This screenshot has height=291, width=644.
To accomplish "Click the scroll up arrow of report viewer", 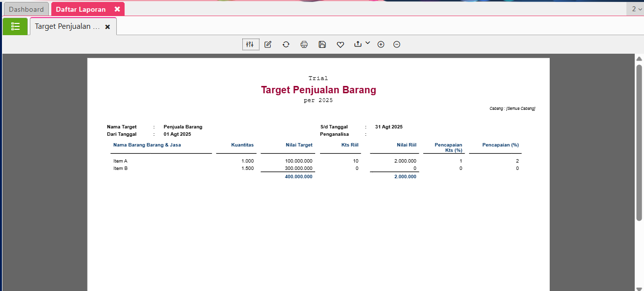I will point(639,59).
